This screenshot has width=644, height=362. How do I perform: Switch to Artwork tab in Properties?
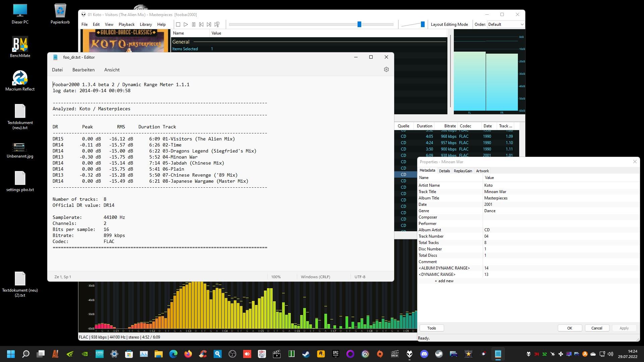pos(482,171)
